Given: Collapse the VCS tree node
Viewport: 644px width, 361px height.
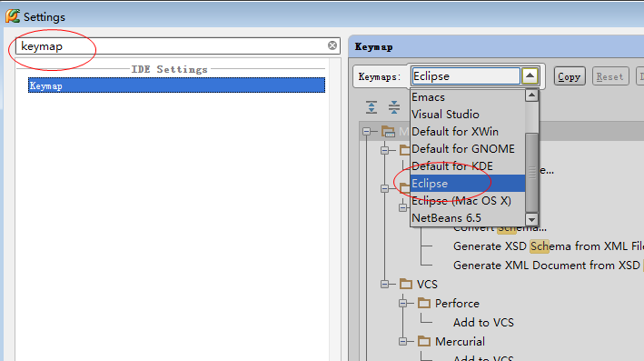Looking at the screenshot, I should [x=385, y=284].
